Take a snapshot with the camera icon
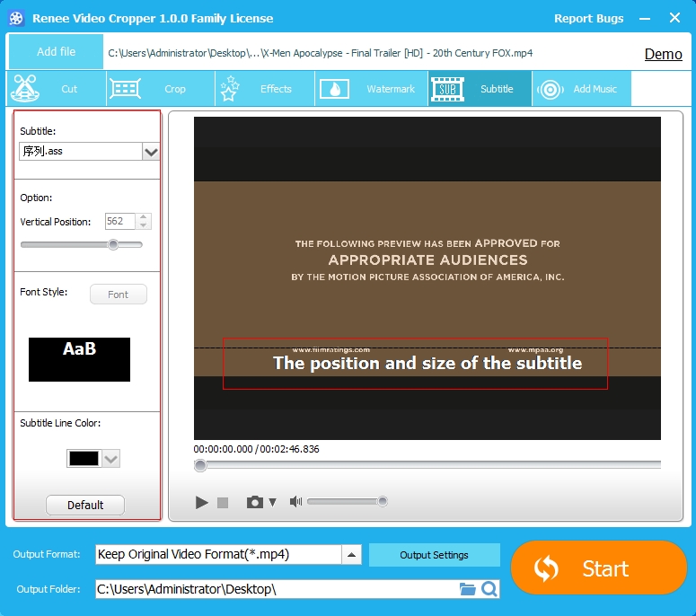 pos(255,502)
